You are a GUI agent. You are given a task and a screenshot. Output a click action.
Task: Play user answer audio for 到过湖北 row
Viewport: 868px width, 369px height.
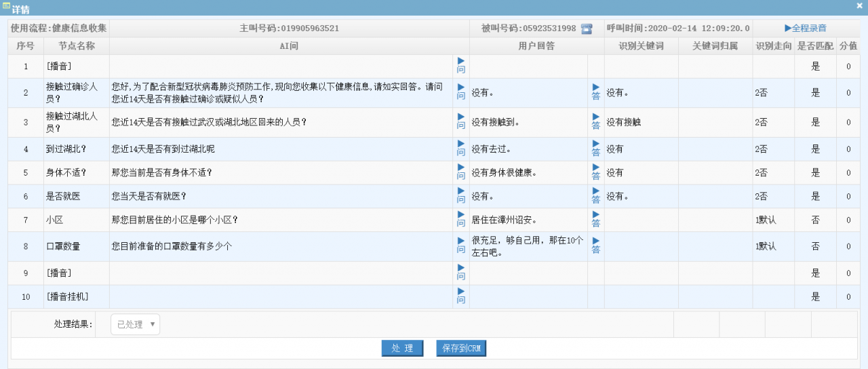[596, 149]
